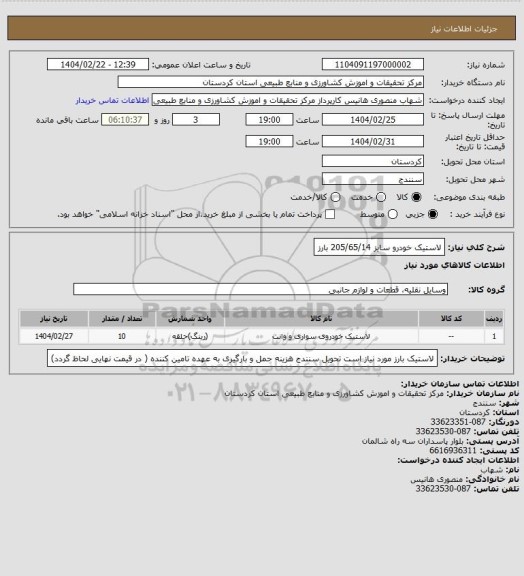The height and width of the screenshot is (576, 524).
Task: Select the متوسط purchase process radio button
Action: click(x=393, y=214)
